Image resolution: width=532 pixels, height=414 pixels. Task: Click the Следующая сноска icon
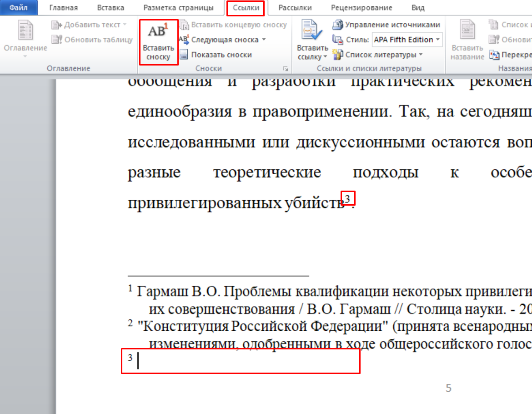tap(184, 40)
